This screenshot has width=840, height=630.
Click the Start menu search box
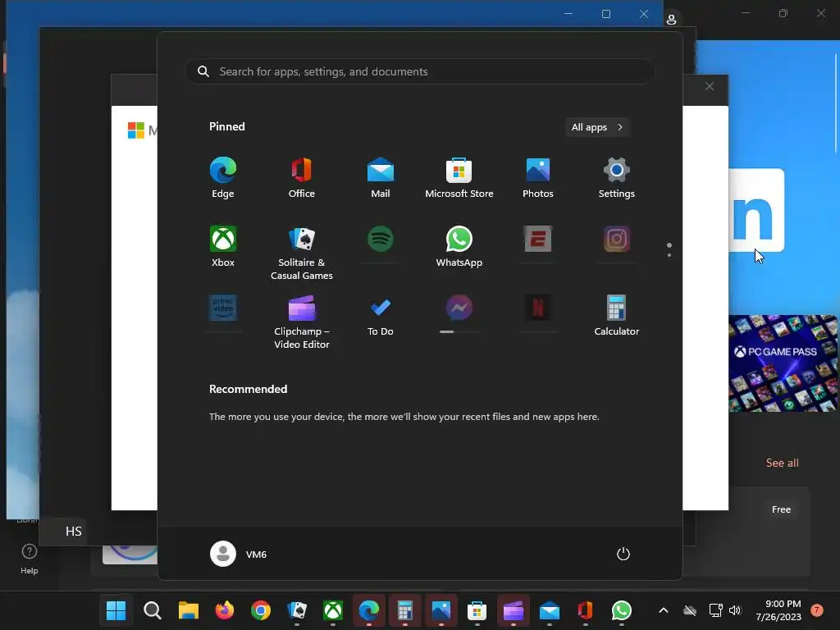tap(419, 71)
